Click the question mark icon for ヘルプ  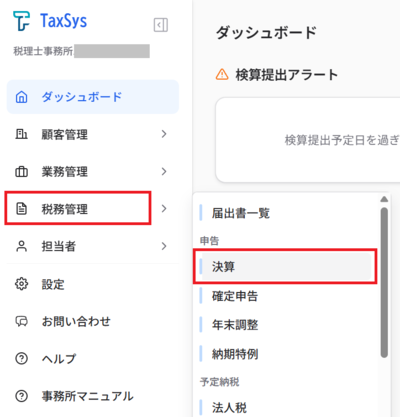pos(22,359)
